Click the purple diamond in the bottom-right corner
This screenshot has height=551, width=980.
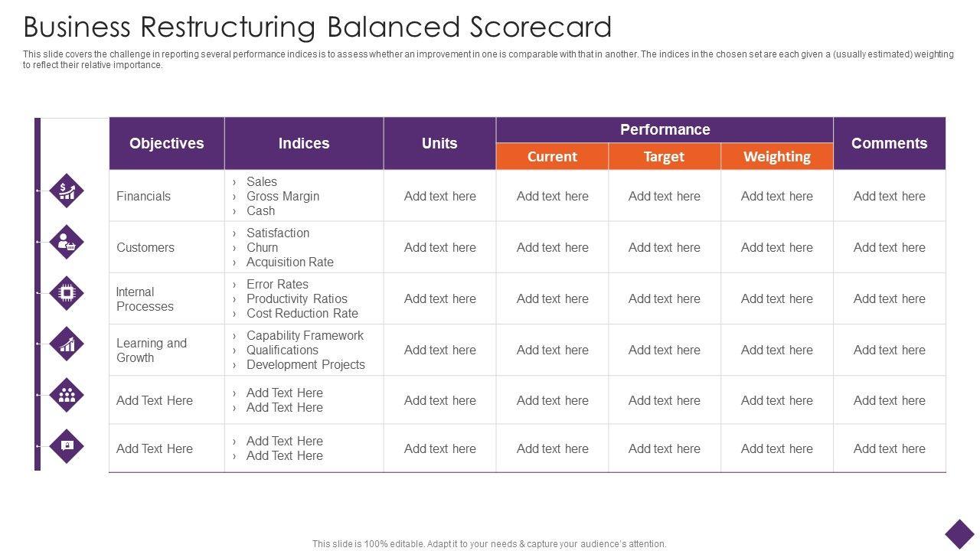point(959,534)
